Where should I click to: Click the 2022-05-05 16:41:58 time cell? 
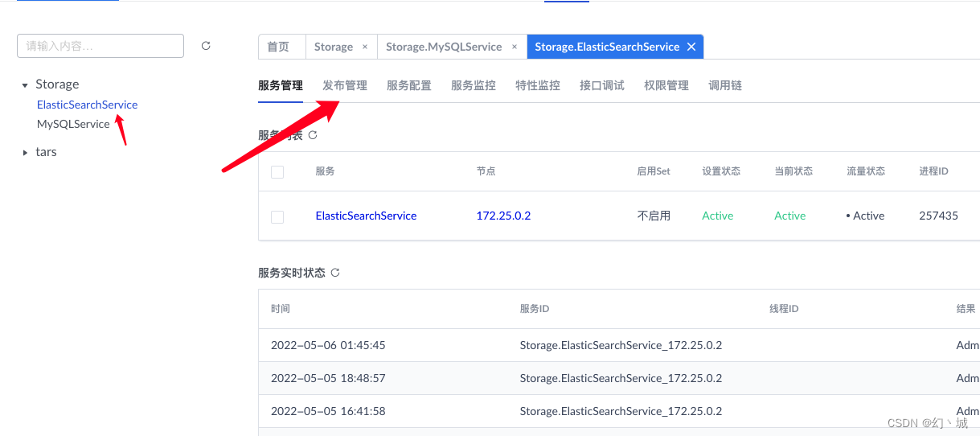328,411
